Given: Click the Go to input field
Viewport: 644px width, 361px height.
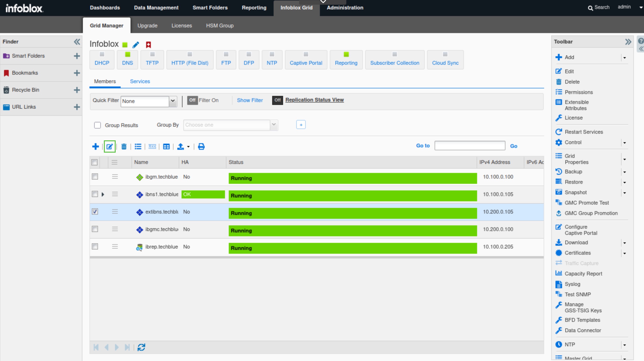Looking at the screenshot, I should point(470,146).
